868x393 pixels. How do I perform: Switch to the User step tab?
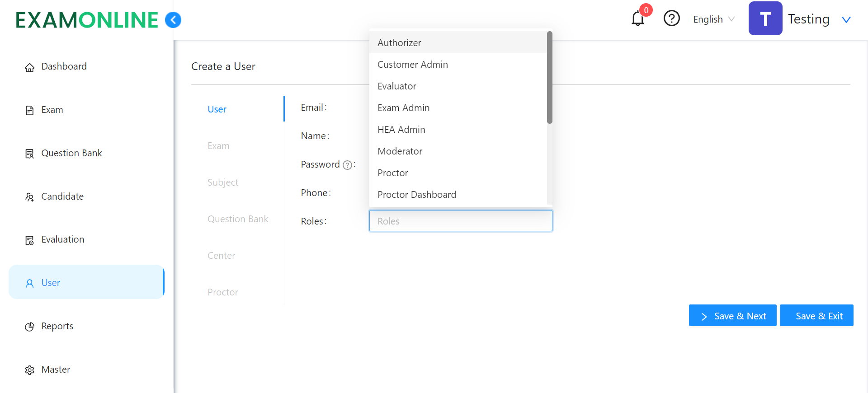[x=217, y=109]
